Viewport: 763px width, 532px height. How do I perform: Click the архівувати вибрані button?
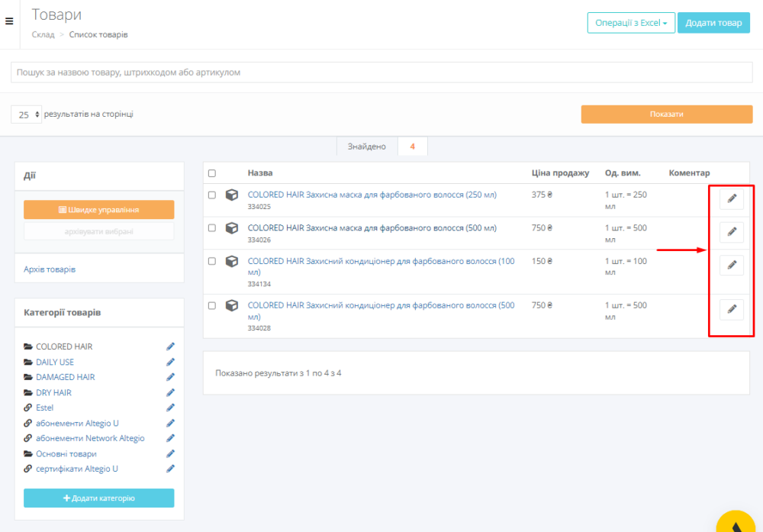click(98, 232)
